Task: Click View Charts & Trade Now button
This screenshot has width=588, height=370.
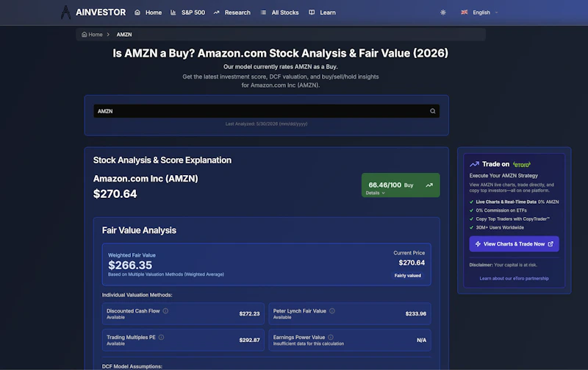Action: pyautogui.click(x=514, y=244)
